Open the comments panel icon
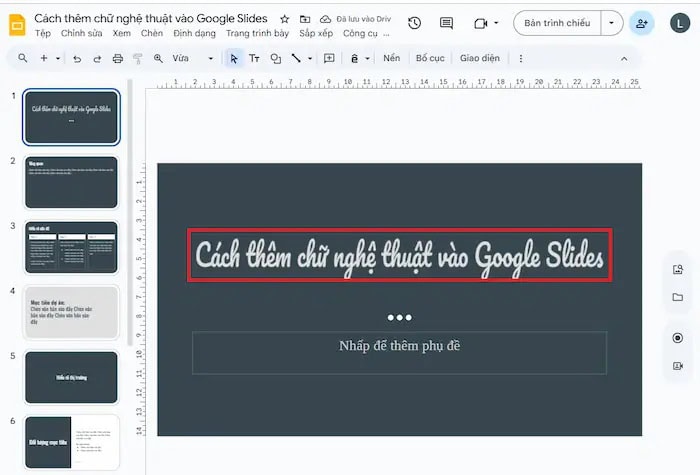The width and height of the screenshot is (700, 475). pyautogui.click(x=446, y=23)
